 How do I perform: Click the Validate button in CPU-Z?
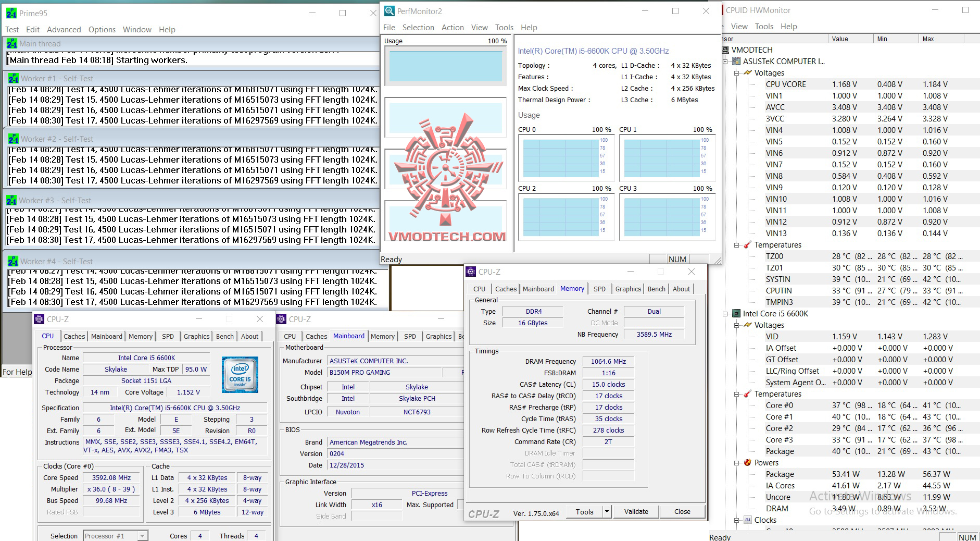tap(636, 512)
